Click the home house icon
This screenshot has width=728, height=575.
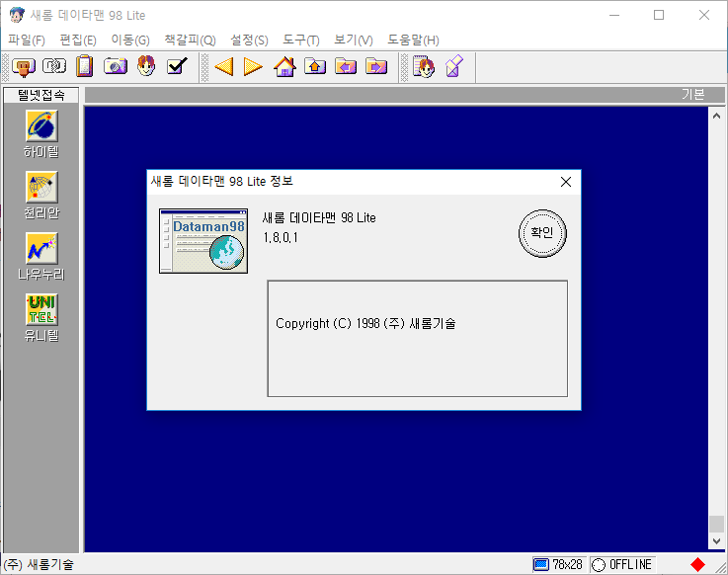pyautogui.click(x=284, y=66)
